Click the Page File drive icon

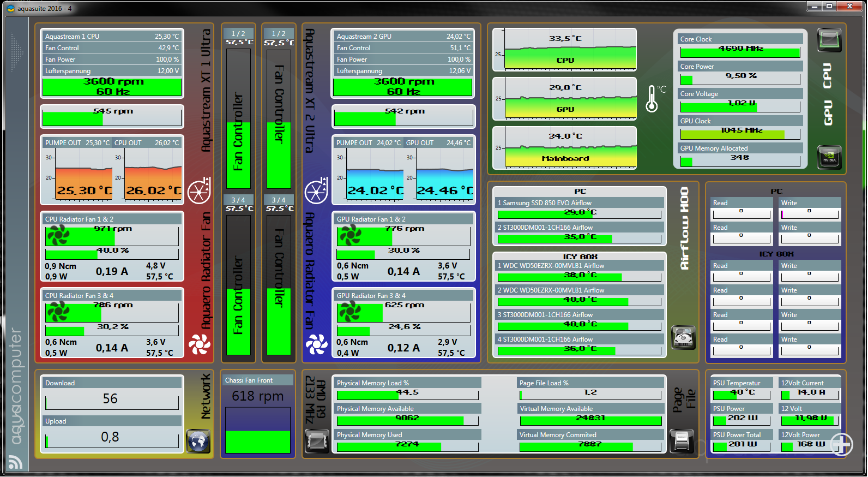point(682,440)
